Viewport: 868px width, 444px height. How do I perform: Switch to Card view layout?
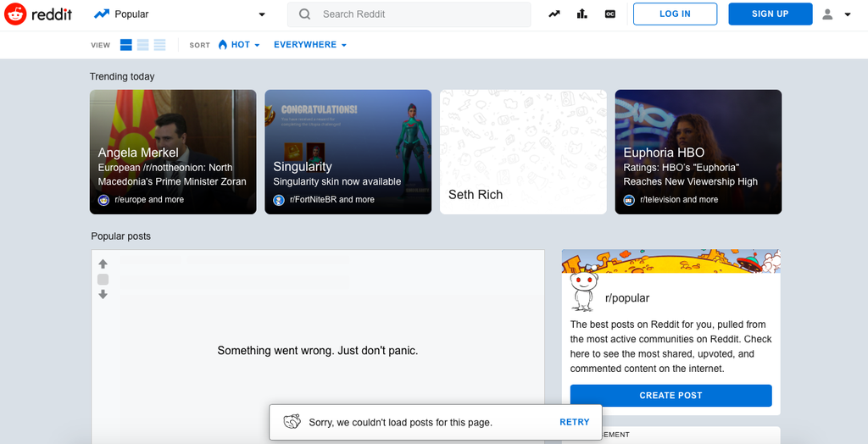pyautogui.click(x=126, y=45)
